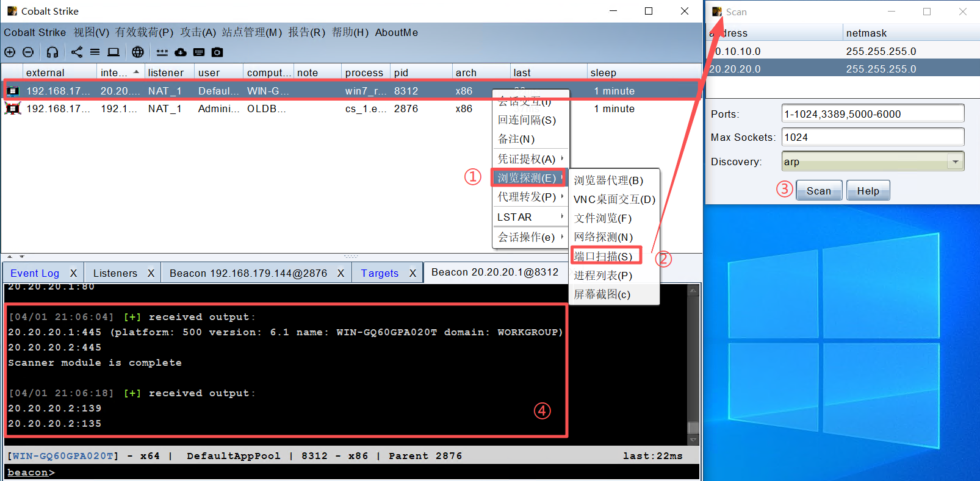The height and width of the screenshot is (481, 980).
Task: Expand the LSTAR submenu
Action: point(562,216)
